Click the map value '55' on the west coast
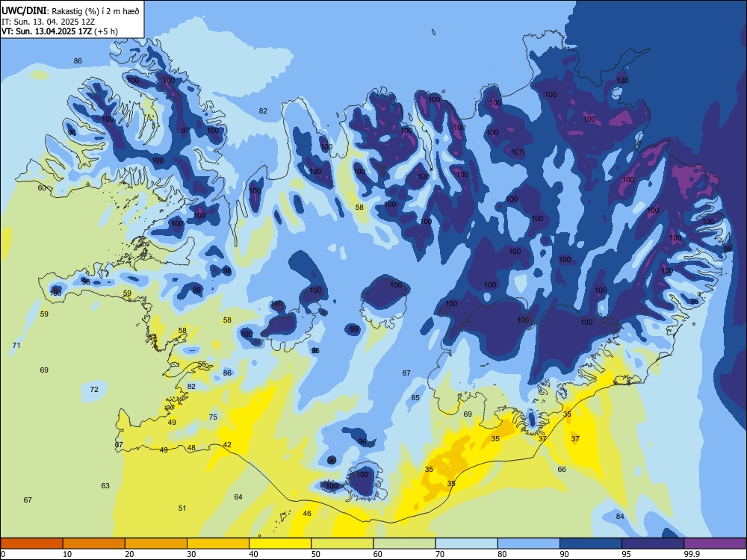This screenshot has height=560, width=747. pyautogui.click(x=202, y=364)
